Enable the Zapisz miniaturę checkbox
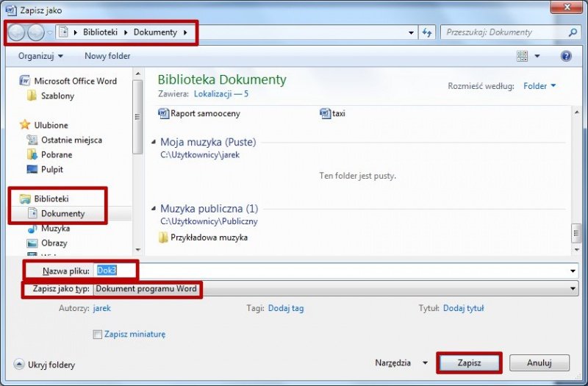 point(98,335)
